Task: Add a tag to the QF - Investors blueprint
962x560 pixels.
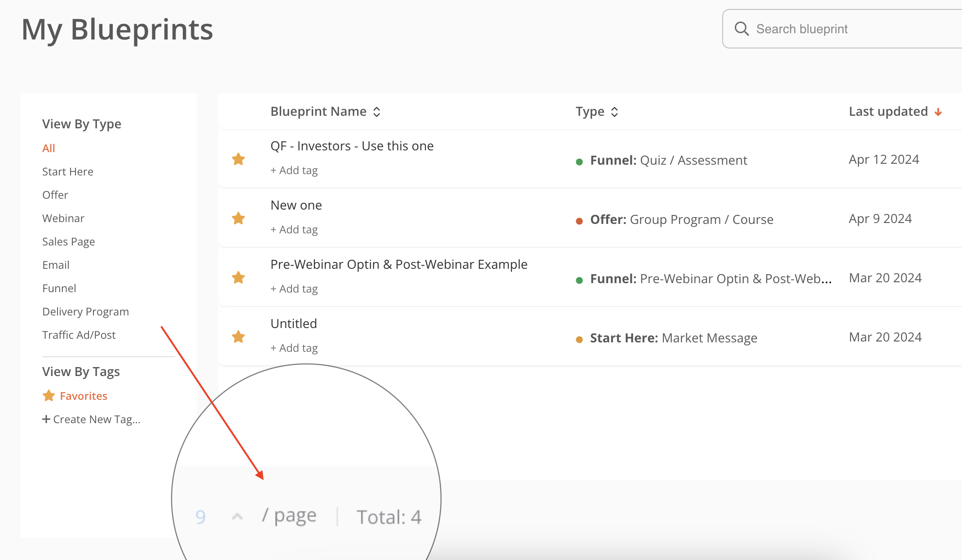Action: 294,171
